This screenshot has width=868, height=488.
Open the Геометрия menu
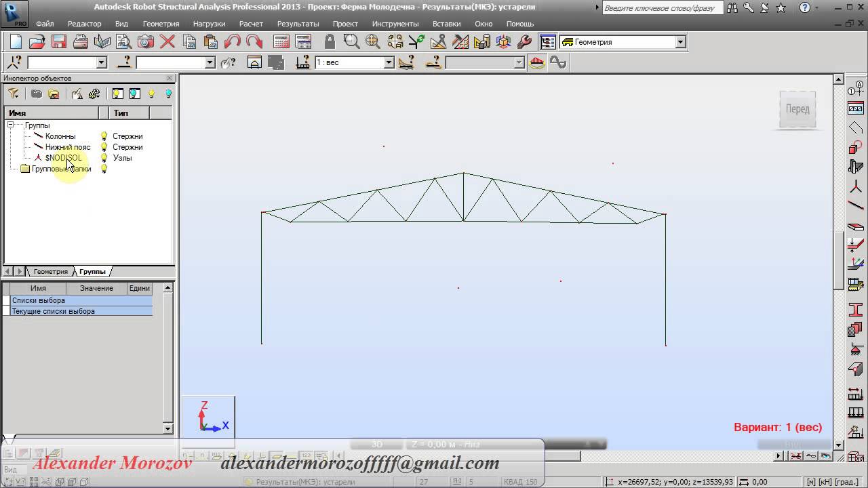click(x=161, y=24)
